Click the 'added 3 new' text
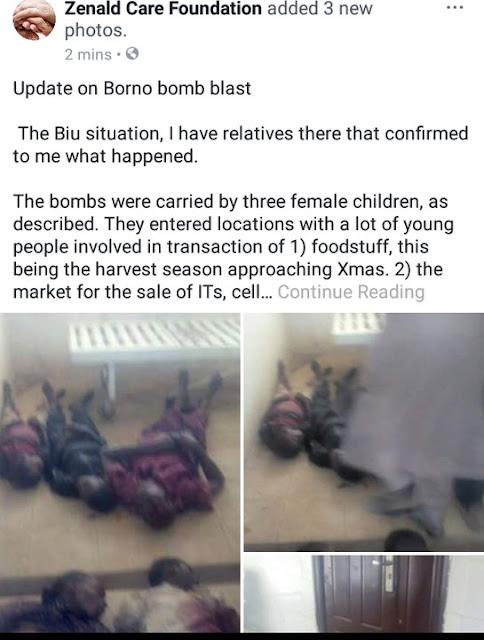This screenshot has height=640, width=484. coord(320,8)
